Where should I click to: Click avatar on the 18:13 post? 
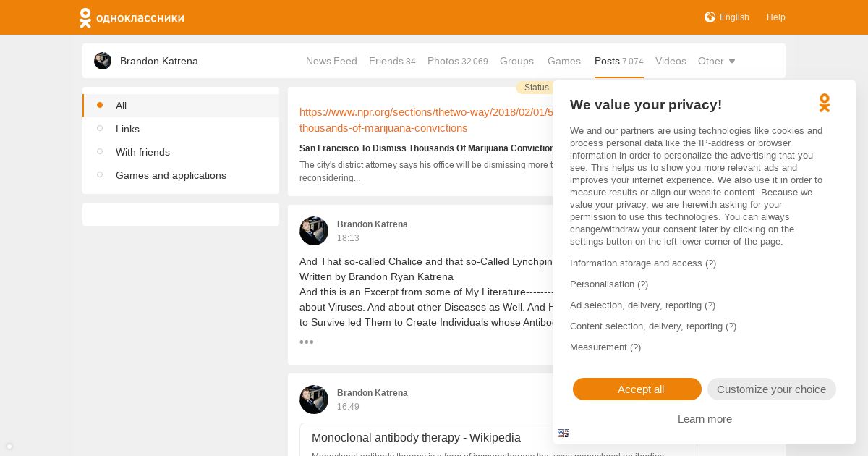[314, 231]
